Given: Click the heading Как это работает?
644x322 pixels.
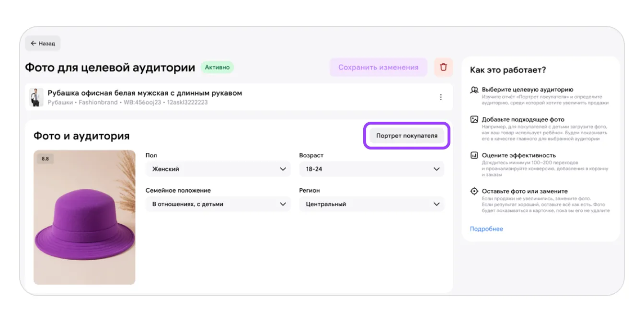Looking at the screenshot, I should 508,70.
